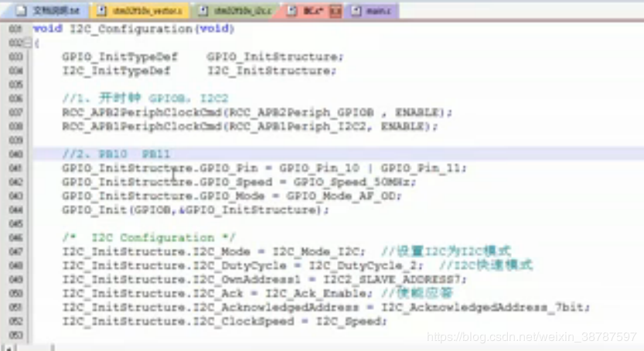Image resolution: width=644 pixels, height=351 pixels.
Task: Collapse the I2C_Configuration function fold at line 002
Action: tap(27, 43)
